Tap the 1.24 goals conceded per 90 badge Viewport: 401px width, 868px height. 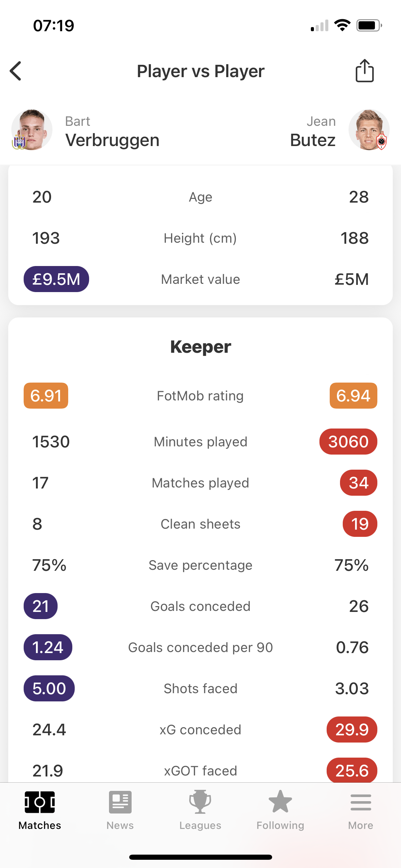48,647
